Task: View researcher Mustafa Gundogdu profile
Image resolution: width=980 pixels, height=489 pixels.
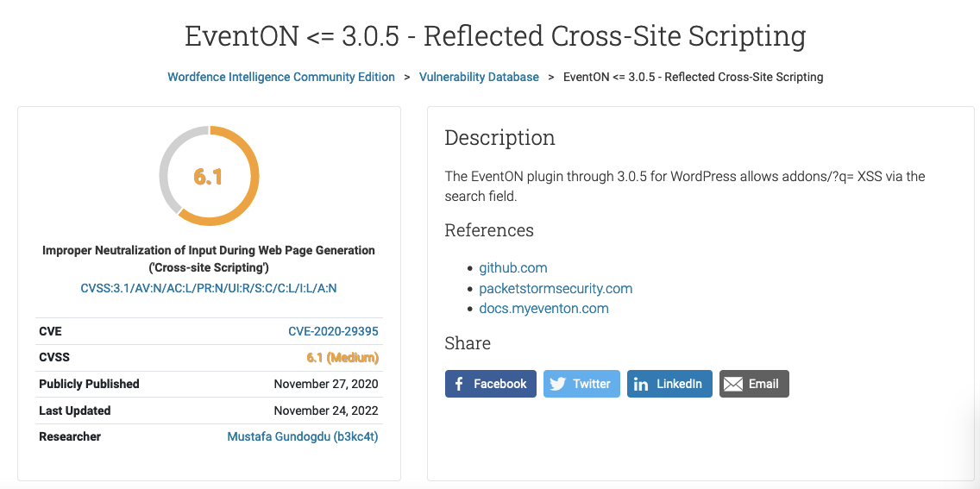Action: [x=303, y=436]
